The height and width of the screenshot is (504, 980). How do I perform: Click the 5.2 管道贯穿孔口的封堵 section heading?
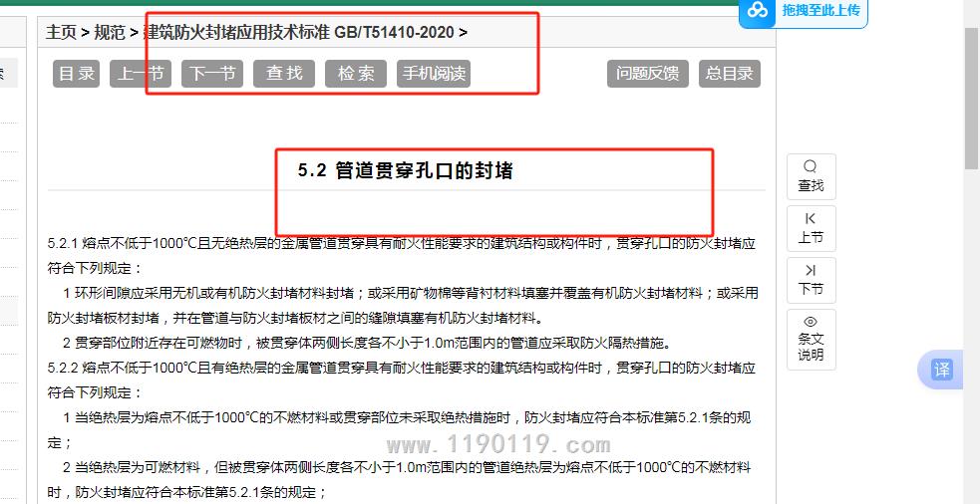[405, 170]
